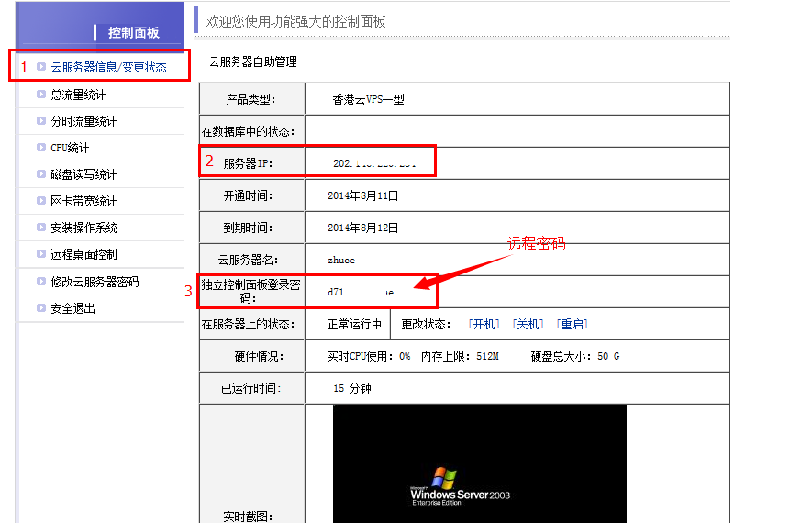The image size is (812, 523).
Task: Click the bullet icon beside 安装操作系统
Action: click(x=40, y=228)
